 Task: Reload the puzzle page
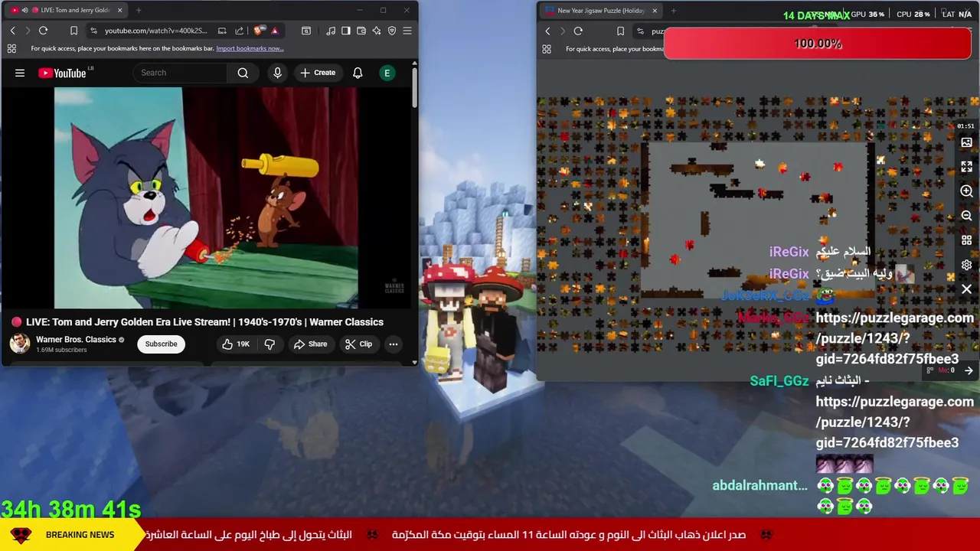point(578,31)
